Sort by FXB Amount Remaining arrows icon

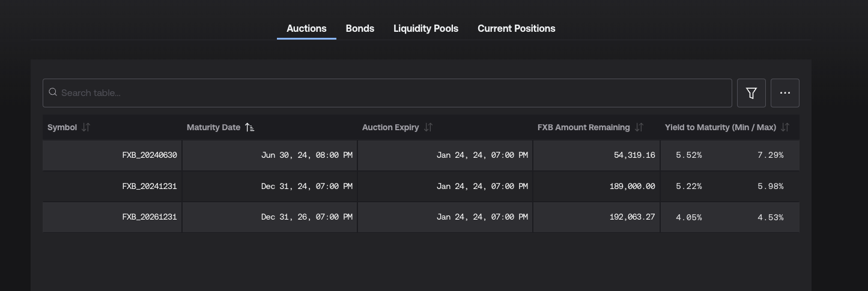coord(639,127)
